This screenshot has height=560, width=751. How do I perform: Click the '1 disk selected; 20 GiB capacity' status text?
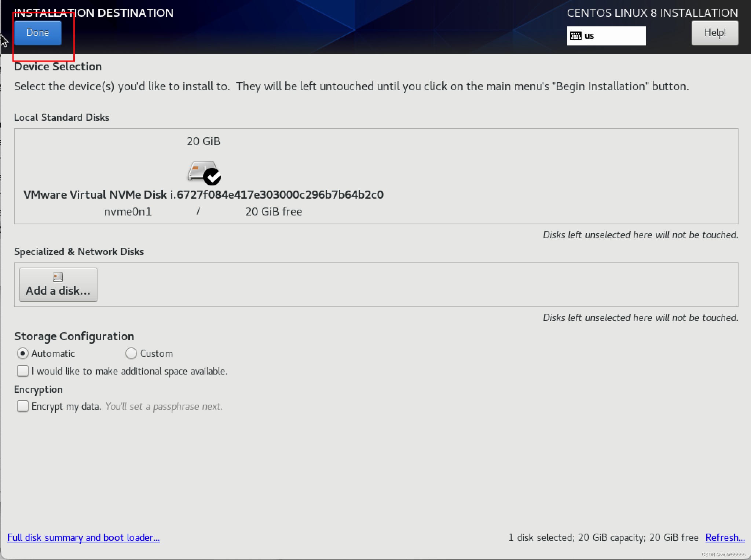tap(576, 538)
